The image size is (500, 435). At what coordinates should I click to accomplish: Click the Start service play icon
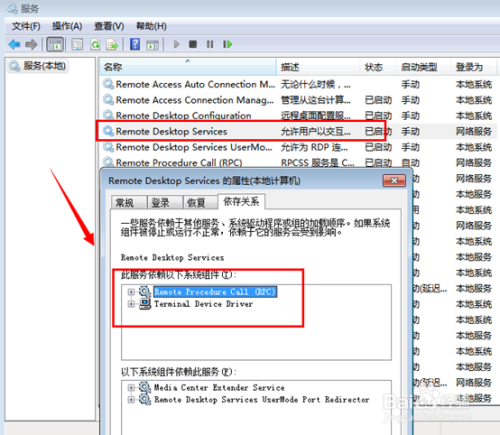[x=176, y=44]
